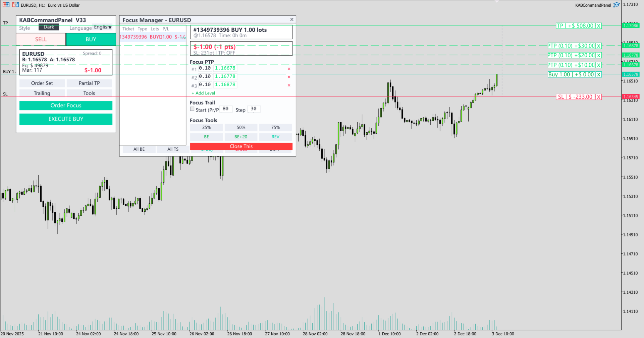Select the PTP (0.10) +$20.00 line label
This screenshot has height=338, width=644.
571,55
